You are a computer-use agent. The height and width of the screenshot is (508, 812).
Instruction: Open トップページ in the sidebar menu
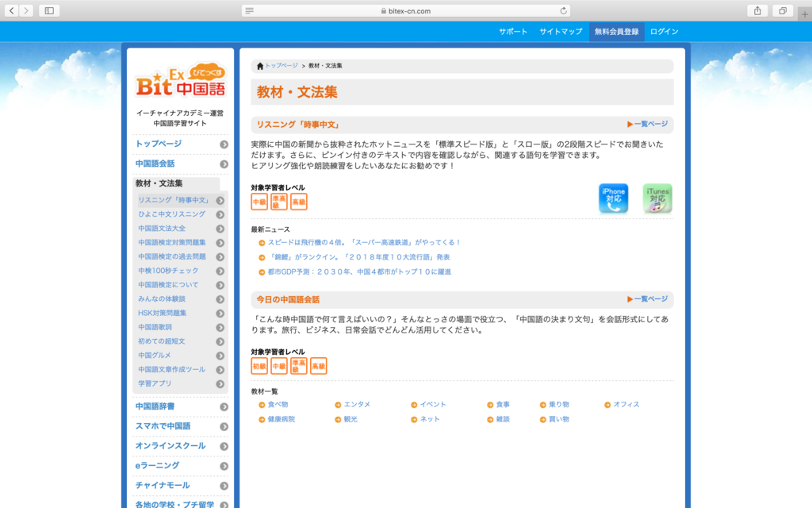pyautogui.click(x=159, y=144)
